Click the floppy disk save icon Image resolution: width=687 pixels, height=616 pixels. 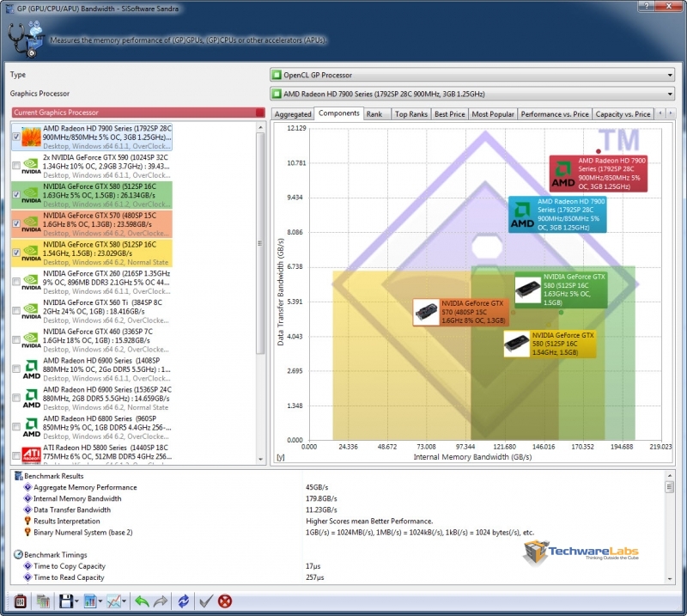[66, 601]
